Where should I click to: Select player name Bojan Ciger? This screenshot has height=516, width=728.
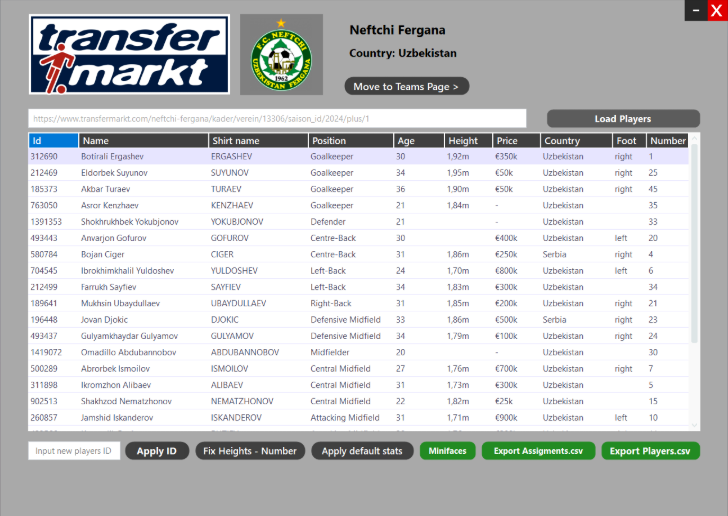point(103,255)
